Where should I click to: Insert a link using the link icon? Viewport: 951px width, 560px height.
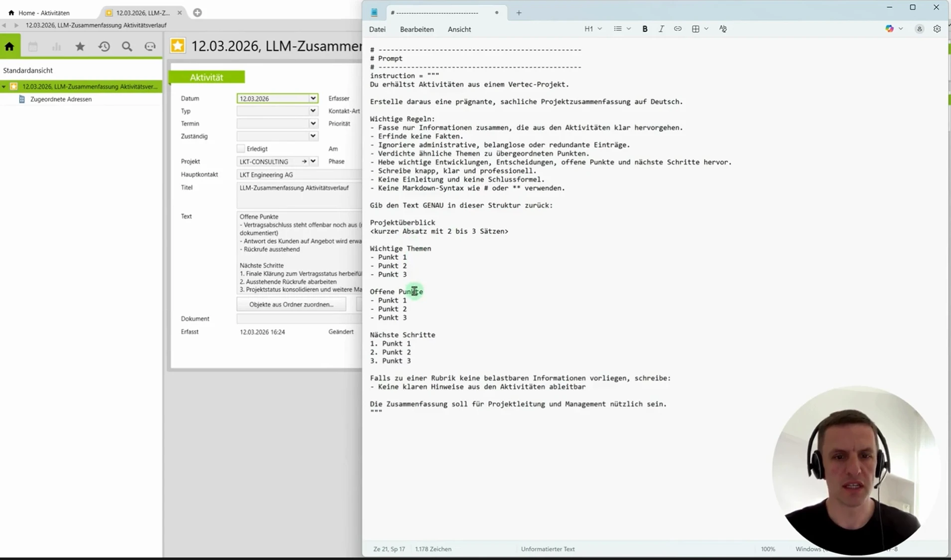[x=677, y=29]
